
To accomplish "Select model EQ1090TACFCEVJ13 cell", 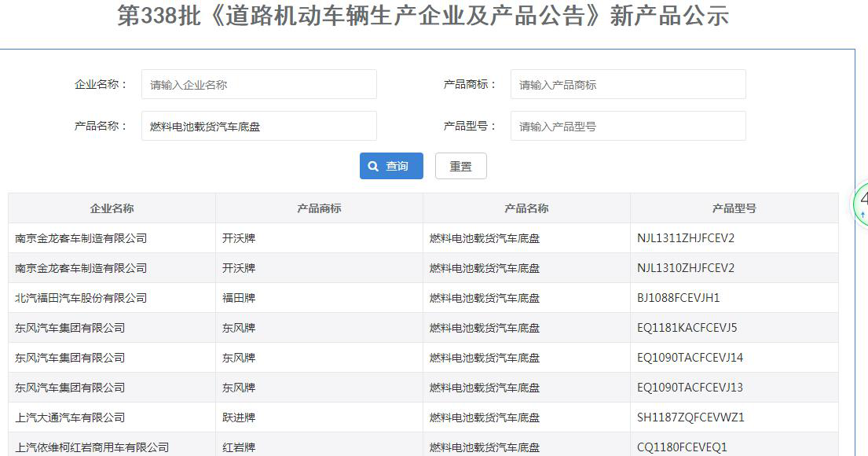I will pos(734,388).
